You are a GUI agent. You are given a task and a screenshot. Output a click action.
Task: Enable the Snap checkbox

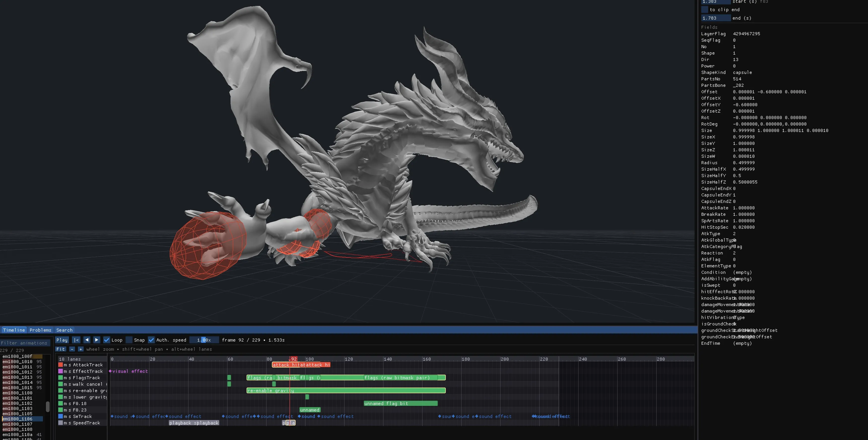coord(129,340)
